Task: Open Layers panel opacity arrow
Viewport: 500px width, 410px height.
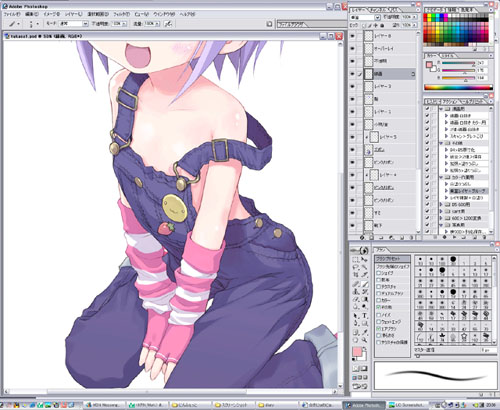Action: (414, 17)
